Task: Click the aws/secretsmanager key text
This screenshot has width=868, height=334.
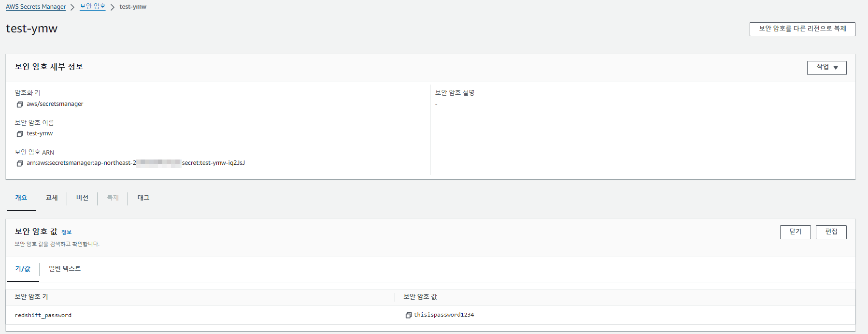Action: pyautogui.click(x=55, y=104)
